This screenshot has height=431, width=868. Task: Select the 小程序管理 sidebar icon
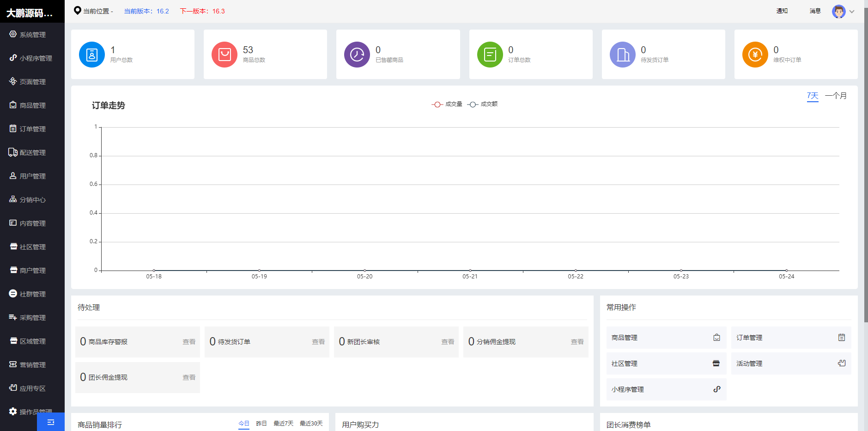(12, 58)
